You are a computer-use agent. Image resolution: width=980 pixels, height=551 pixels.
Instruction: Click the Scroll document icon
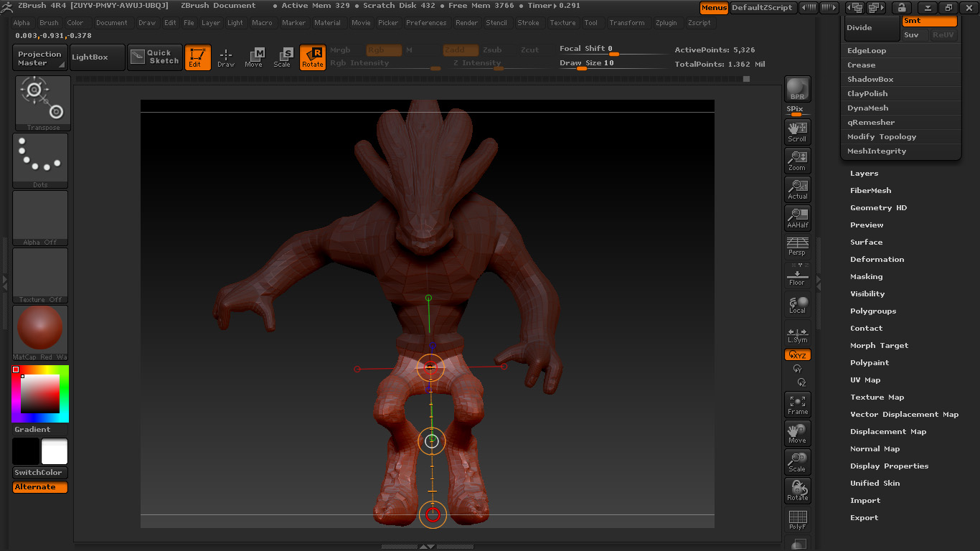[x=797, y=131]
